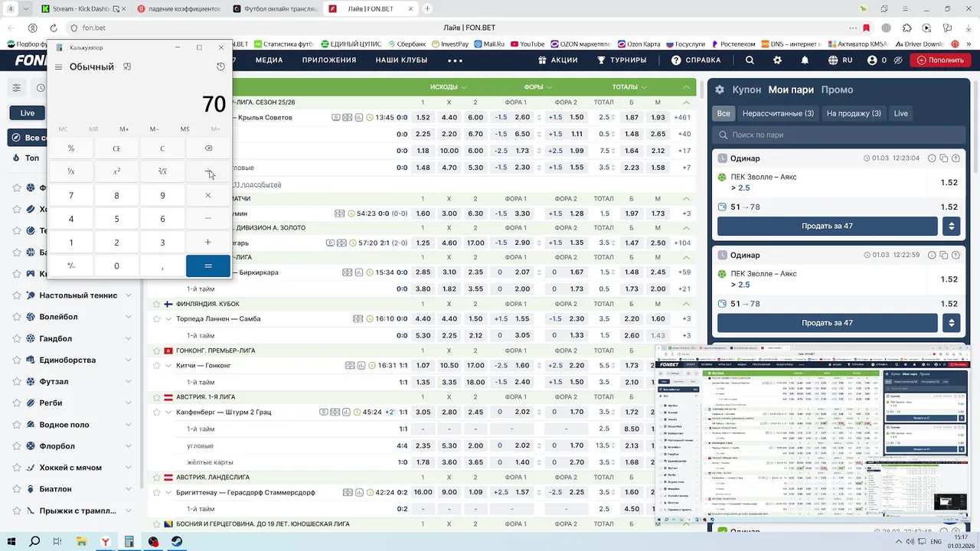Adjust ФОРА 1 stepper for Китчи — Гонконг
Screen dimensions: 980x551
click(539, 366)
